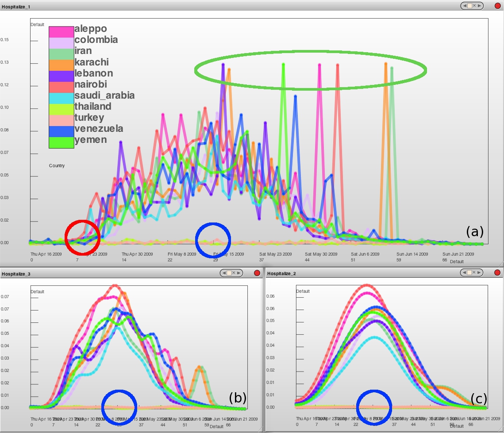Click the aleppo pink legend swatch
This screenshot has height=433, width=504.
coord(62,32)
